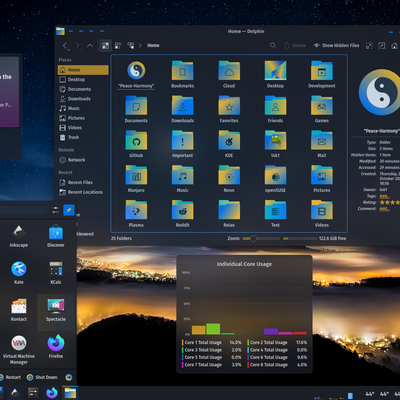Click the large yin-yang preview thumbnail
This screenshot has width=400, height=400.
379,92
